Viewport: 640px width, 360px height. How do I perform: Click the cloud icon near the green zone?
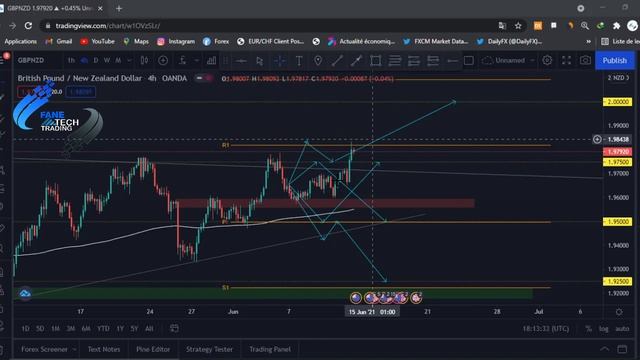click(x=24, y=293)
